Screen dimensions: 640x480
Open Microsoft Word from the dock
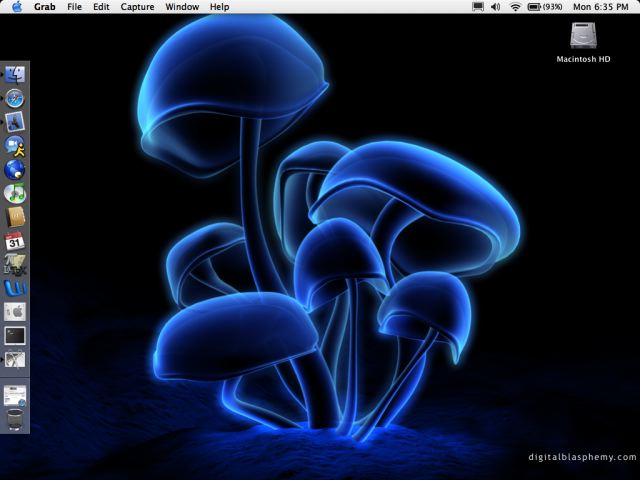point(15,288)
